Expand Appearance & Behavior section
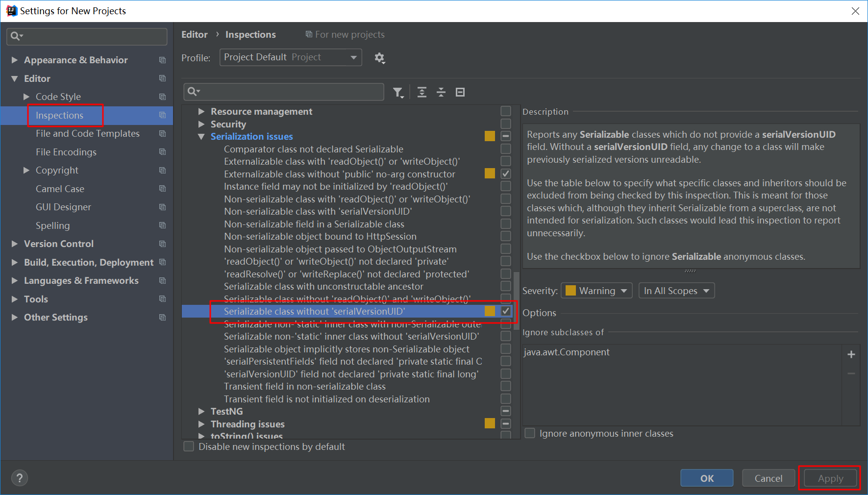 (x=14, y=60)
